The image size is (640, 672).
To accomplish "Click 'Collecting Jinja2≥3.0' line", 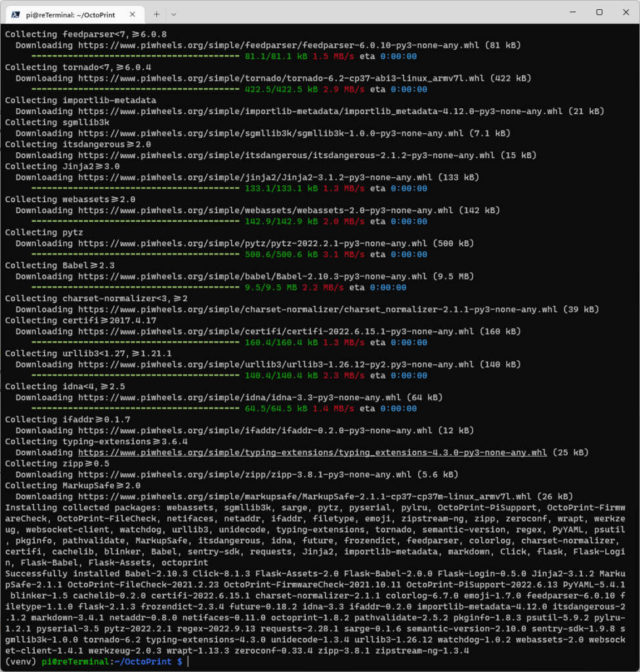I will 62,166.
